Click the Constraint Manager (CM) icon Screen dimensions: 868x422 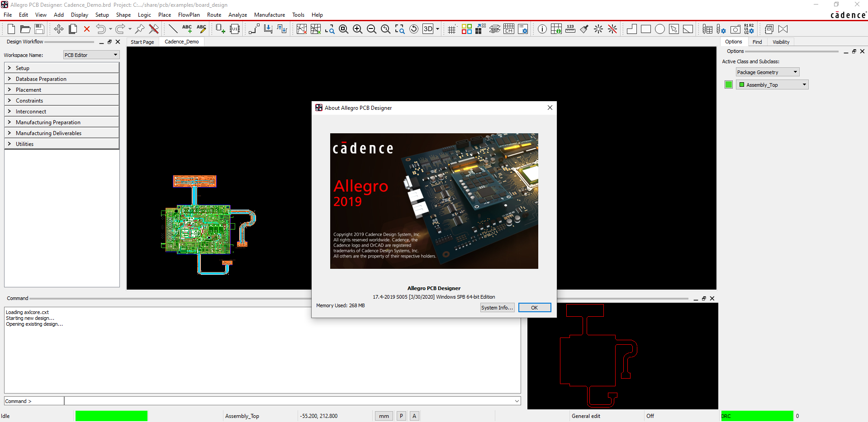[x=509, y=29]
